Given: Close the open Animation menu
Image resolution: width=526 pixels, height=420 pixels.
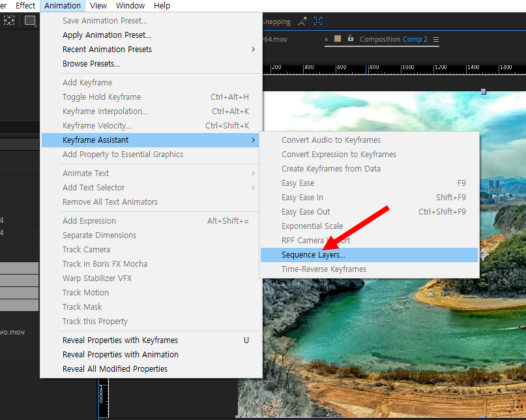Looking at the screenshot, I should [x=63, y=6].
